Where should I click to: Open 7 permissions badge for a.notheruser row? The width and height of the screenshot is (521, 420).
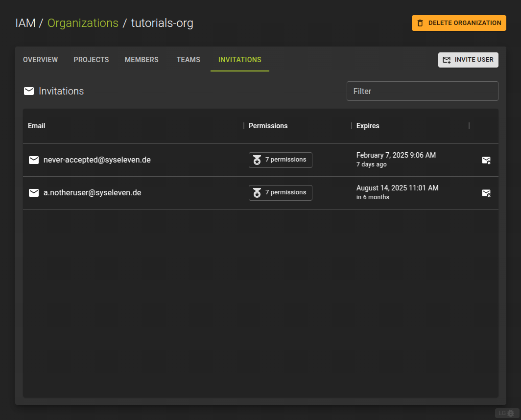tap(280, 193)
